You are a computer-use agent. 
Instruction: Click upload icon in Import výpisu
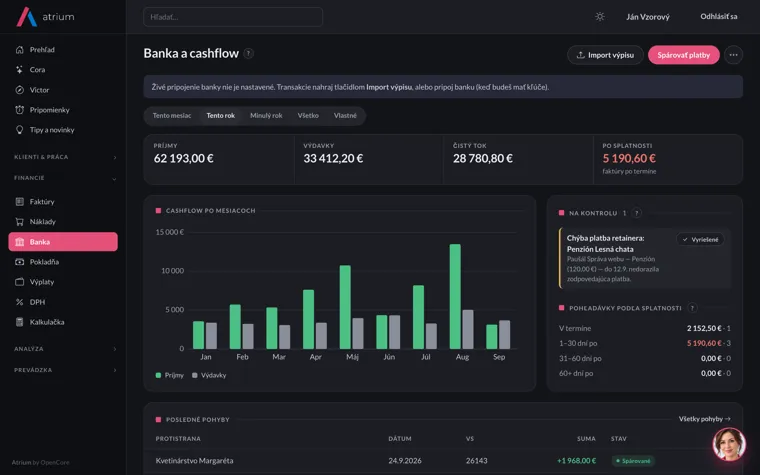[x=580, y=55]
